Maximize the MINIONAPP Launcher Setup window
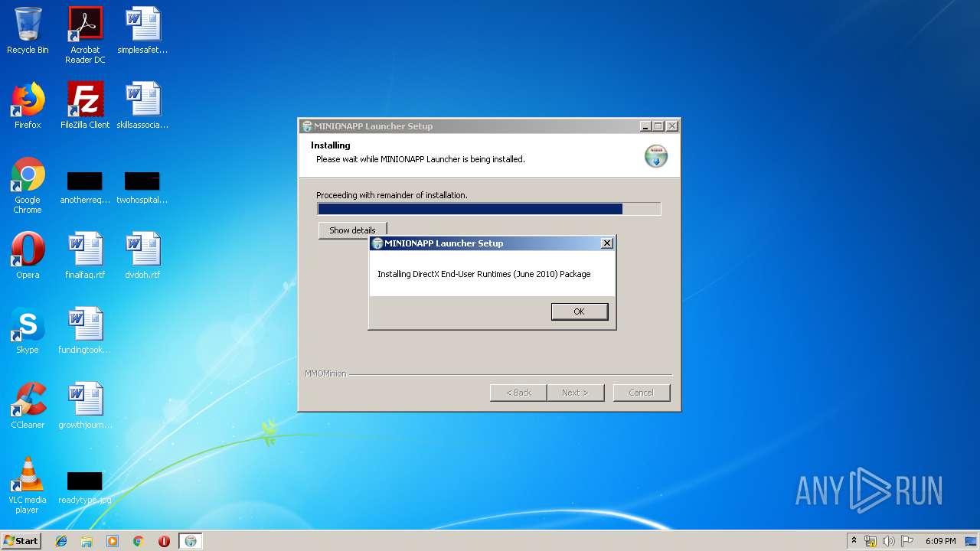Image resolution: width=980 pixels, height=551 pixels. coord(658,126)
